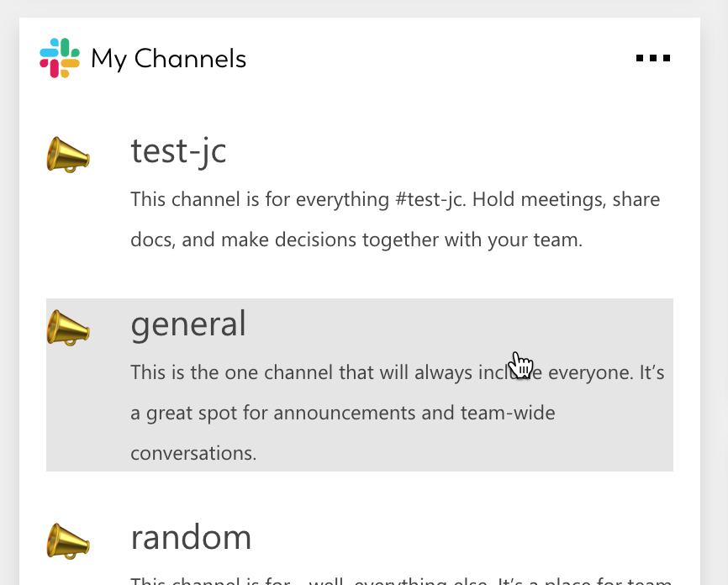Open the random channel
The width and height of the screenshot is (728, 585).
(191, 538)
